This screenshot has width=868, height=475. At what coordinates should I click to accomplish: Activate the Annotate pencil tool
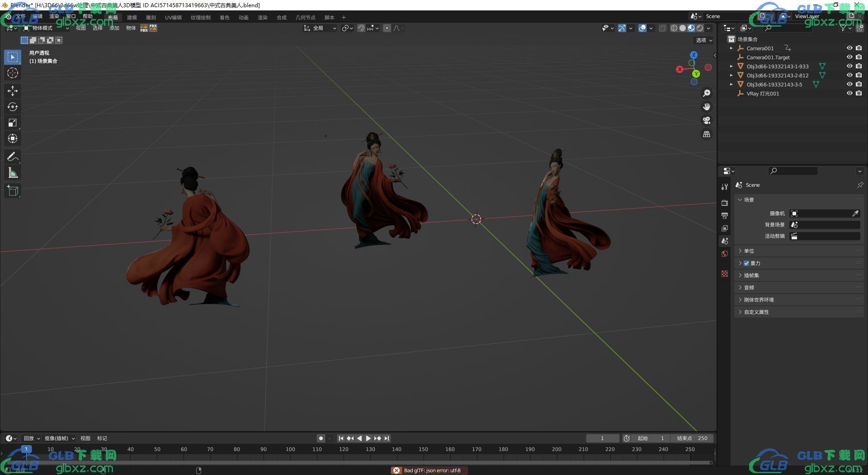[x=13, y=157]
